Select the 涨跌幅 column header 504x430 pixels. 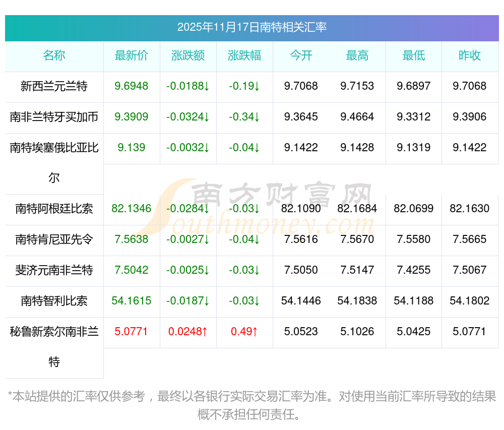pyautogui.click(x=244, y=55)
